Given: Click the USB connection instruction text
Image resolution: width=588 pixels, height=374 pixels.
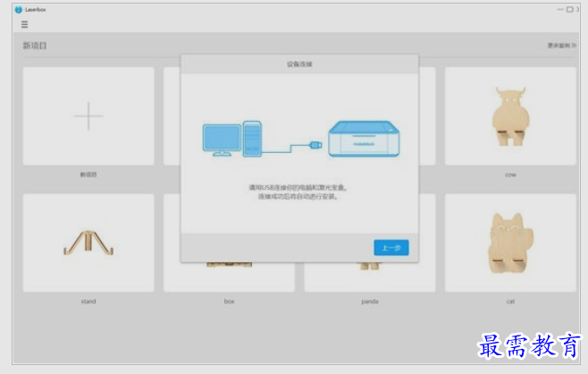Looking at the screenshot, I should [x=298, y=191].
